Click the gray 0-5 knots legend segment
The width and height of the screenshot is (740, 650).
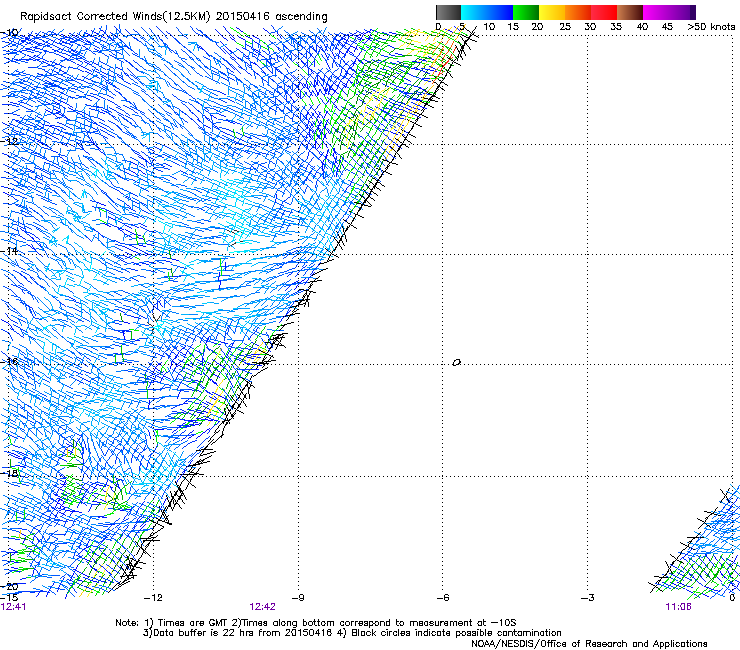click(x=448, y=12)
